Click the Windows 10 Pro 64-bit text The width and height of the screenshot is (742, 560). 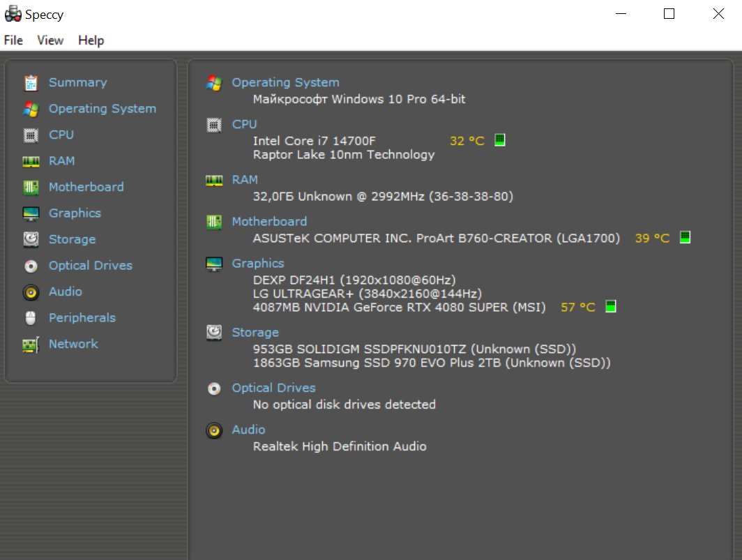(398, 100)
